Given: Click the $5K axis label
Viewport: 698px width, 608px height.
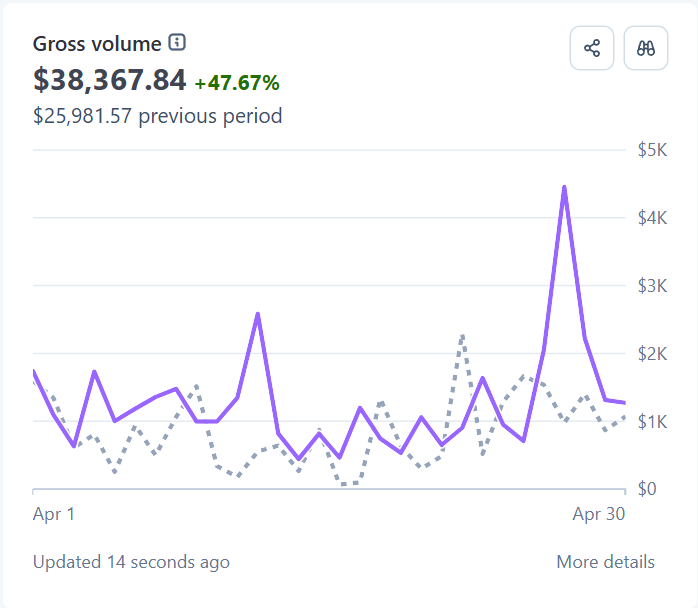Looking at the screenshot, I should click(652, 150).
